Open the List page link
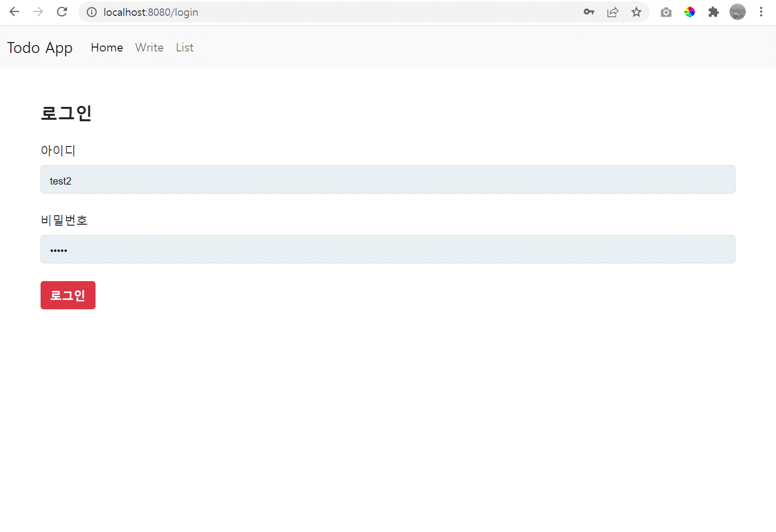The image size is (776, 532). click(185, 48)
